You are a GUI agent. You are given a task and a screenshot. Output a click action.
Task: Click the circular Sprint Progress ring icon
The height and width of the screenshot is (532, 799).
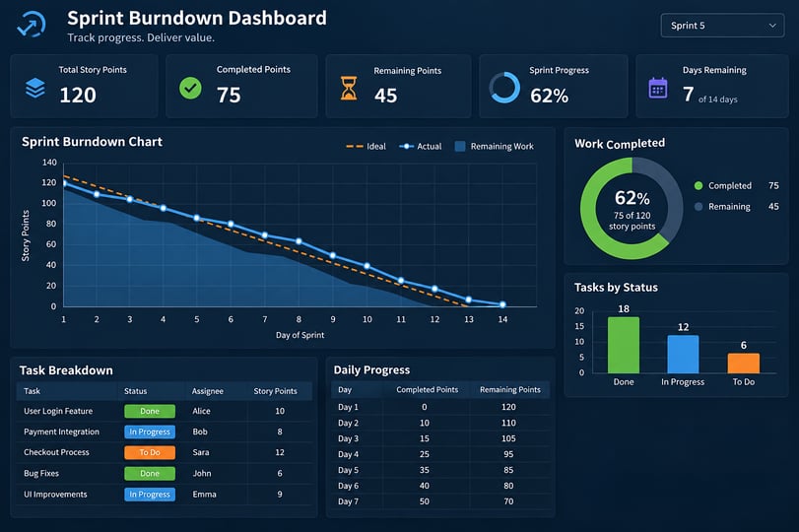504,88
